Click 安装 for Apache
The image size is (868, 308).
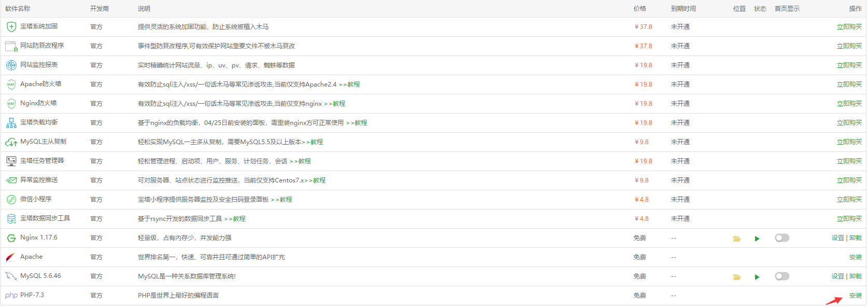pyautogui.click(x=856, y=257)
